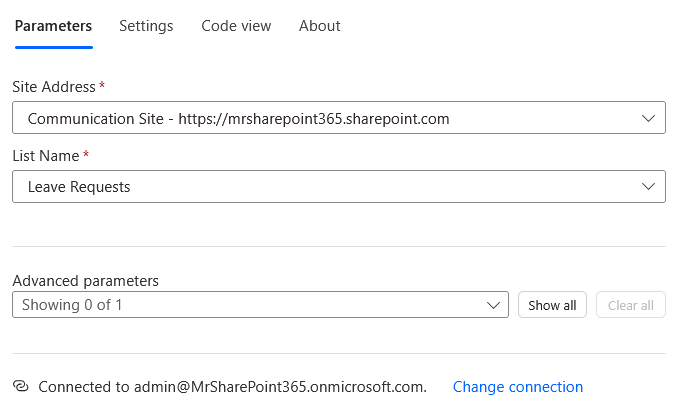680x409 pixels.
Task: Expand the Showing 0 of 1 chevron
Action: (493, 305)
